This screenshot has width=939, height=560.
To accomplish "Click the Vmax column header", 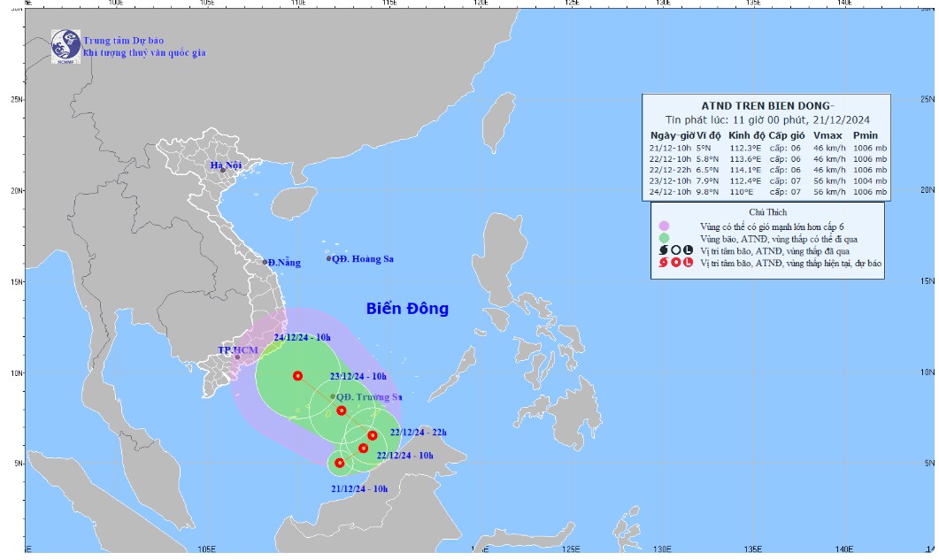I will tap(827, 134).
